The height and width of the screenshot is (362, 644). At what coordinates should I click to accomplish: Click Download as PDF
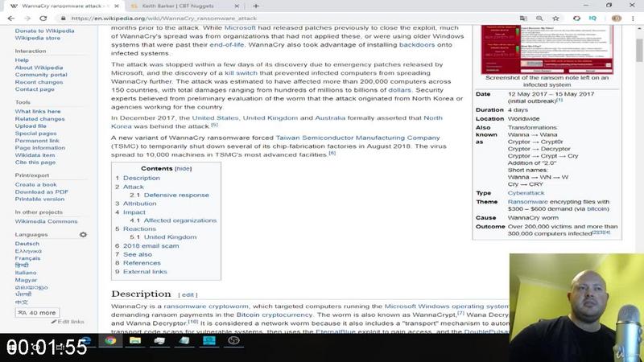[x=42, y=192]
